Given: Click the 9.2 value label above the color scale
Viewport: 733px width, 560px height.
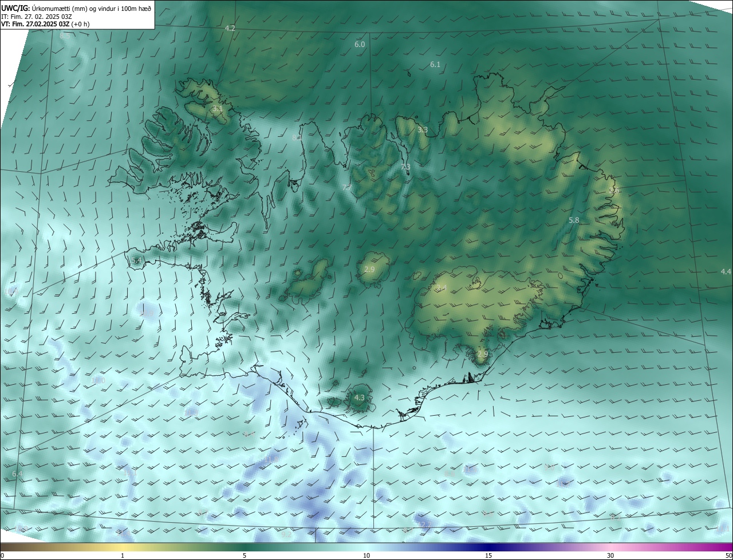Looking at the screenshot, I should click(286, 534).
